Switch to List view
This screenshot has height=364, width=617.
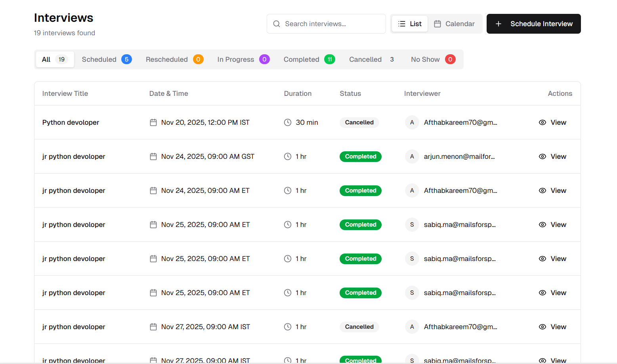pyautogui.click(x=410, y=24)
